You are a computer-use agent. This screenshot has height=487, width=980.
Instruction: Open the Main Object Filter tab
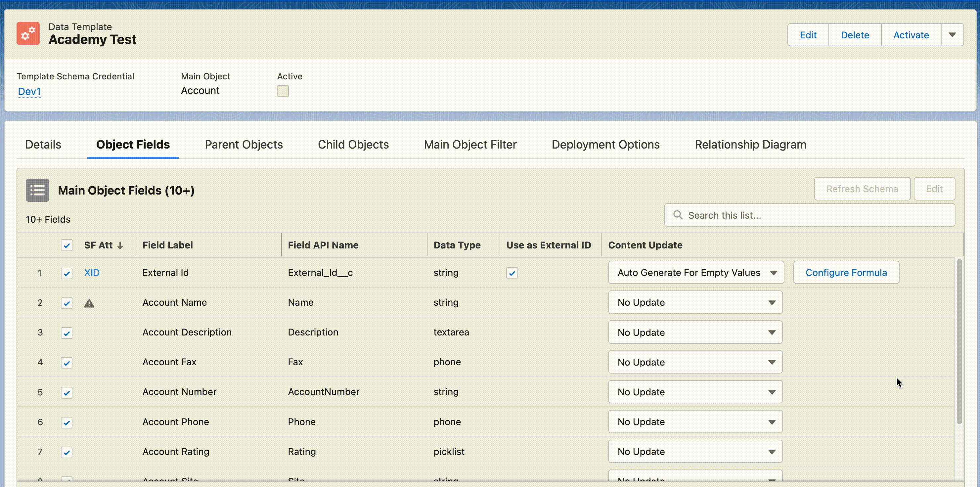coord(470,145)
